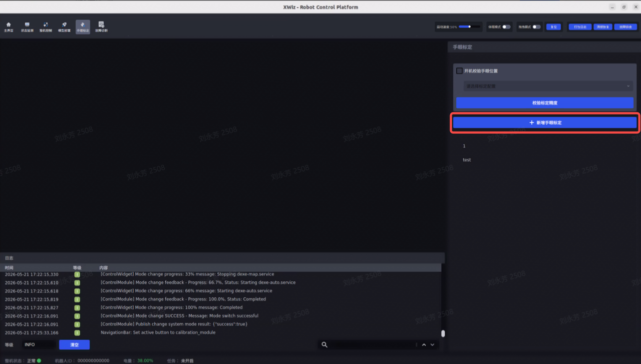The height and width of the screenshot is (364, 641).
Task: Click the 清错恢复 clear error button
Action: tap(603, 27)
